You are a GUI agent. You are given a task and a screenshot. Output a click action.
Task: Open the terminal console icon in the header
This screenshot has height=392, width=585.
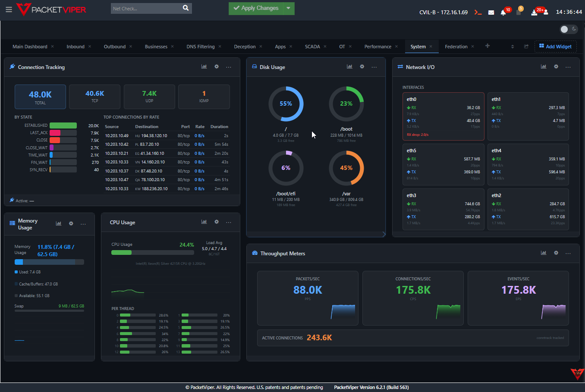(478, 12)
